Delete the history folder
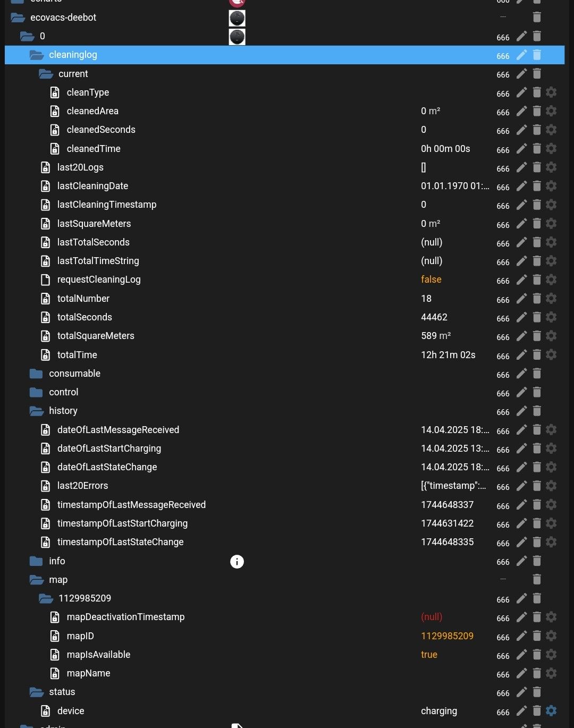The image size is (574, 728). click(537, 411)
